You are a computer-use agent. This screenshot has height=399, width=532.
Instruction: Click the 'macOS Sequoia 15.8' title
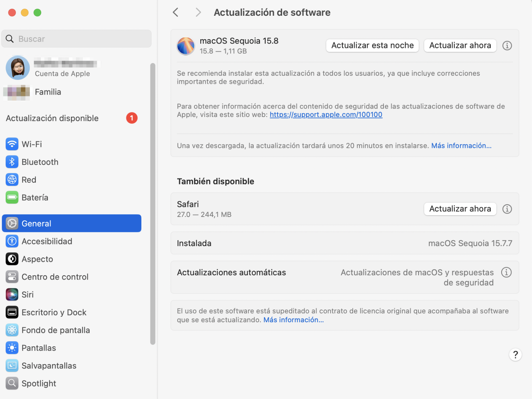tap(239, 41)
